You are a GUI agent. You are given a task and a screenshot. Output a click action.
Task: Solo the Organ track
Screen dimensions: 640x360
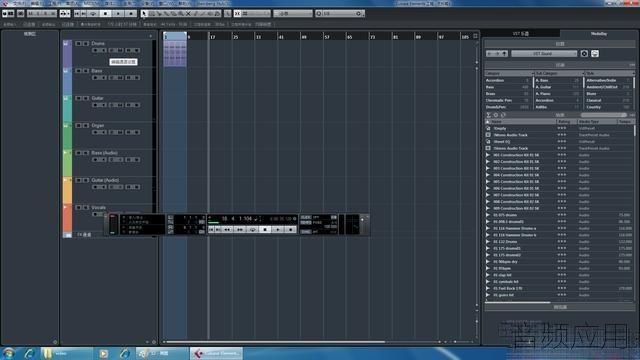(86, 125)
